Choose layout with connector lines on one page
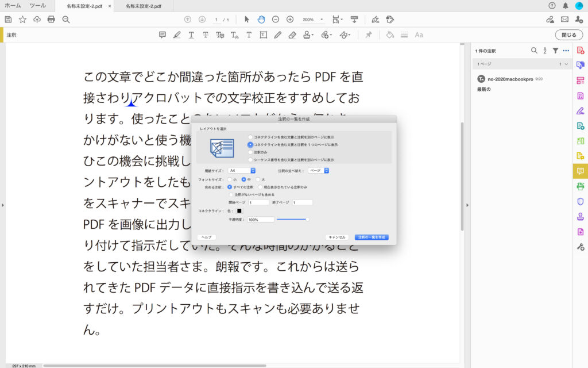The width and height of the screenshot is (588, 368). click(250, 144)
